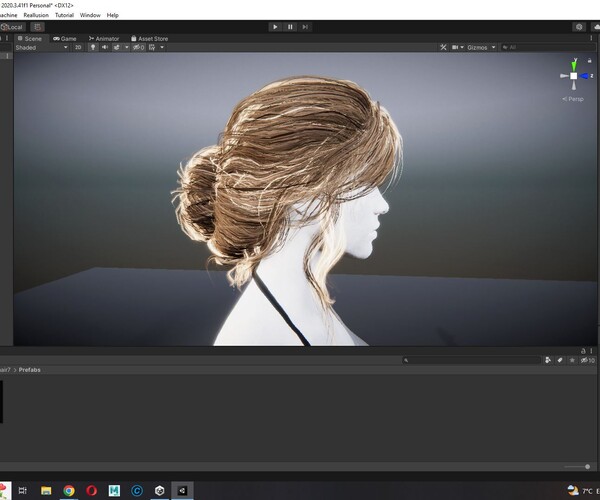Click the blue Z axis on the gizmo

[584, 76]
